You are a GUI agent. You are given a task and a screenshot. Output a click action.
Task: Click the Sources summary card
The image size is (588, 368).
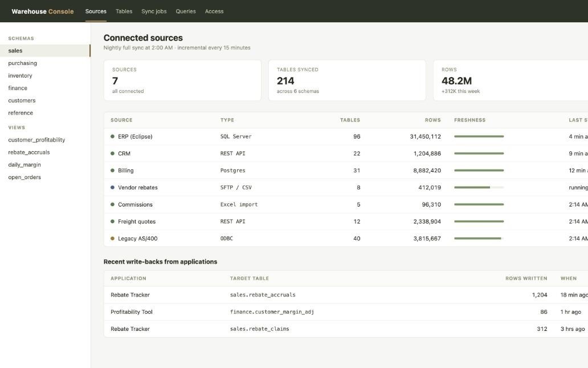182,80
